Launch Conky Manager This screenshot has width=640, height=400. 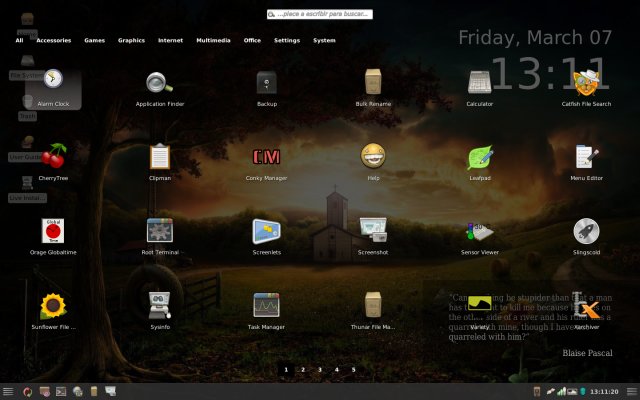pos(267,162)
